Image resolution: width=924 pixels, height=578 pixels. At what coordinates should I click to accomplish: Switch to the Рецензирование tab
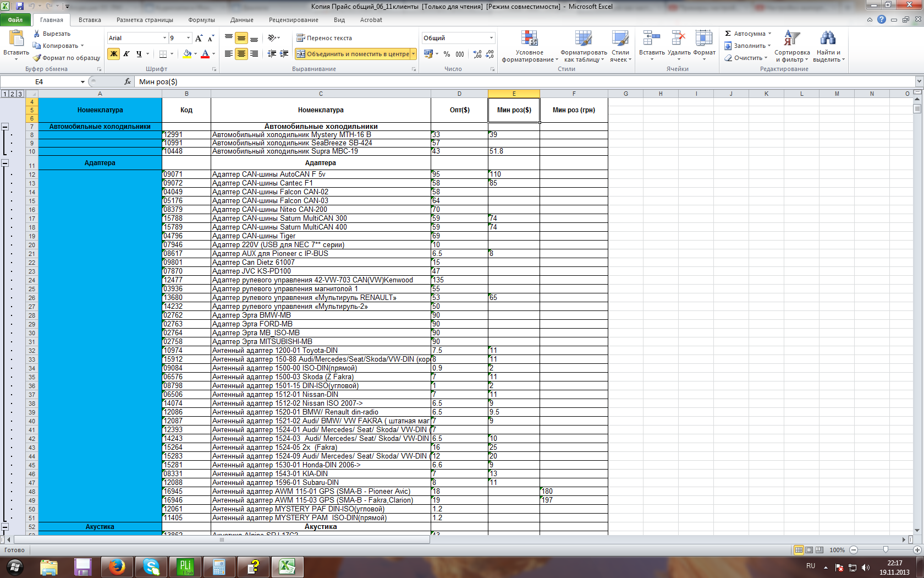point(294,20)
